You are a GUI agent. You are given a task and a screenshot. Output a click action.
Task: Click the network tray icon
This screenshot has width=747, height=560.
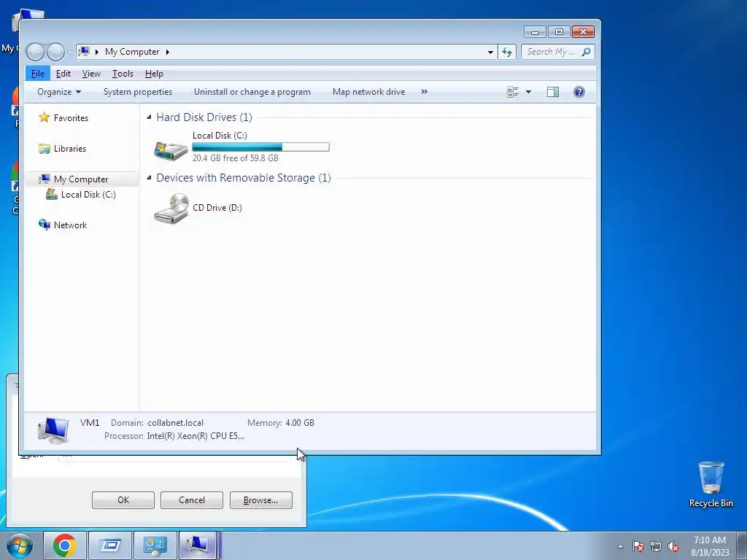click(x=656, y=546)
